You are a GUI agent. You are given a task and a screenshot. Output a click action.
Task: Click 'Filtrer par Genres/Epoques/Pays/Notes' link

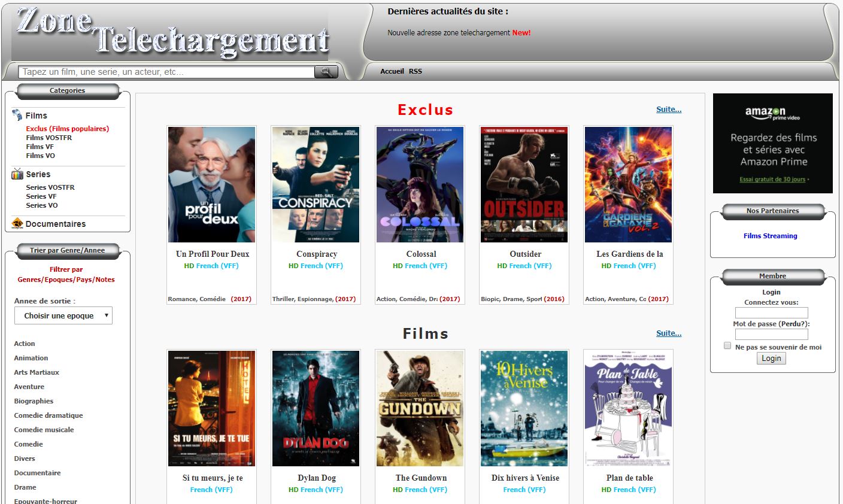click(x=66, y=275)
